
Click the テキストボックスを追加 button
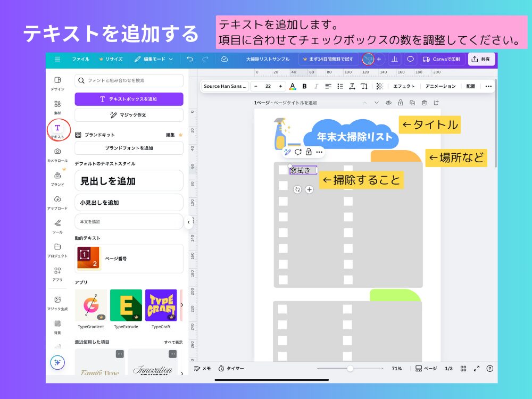[128, 99]
